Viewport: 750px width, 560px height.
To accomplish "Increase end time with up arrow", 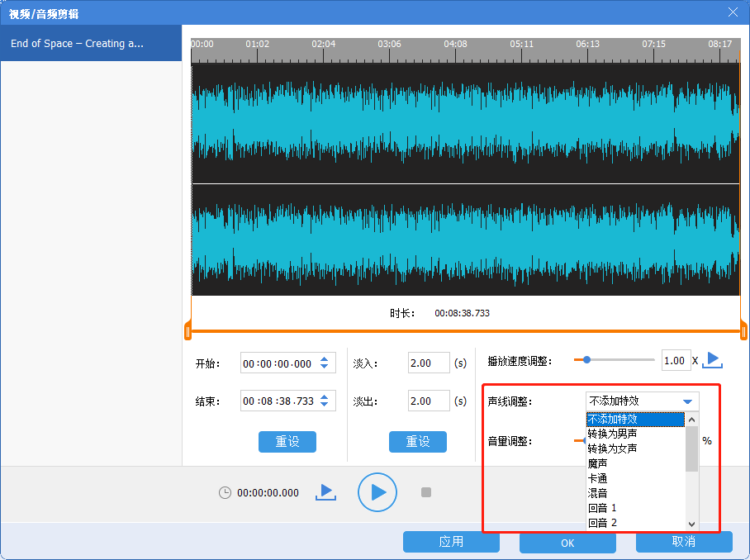I will (x=325, y=397).
